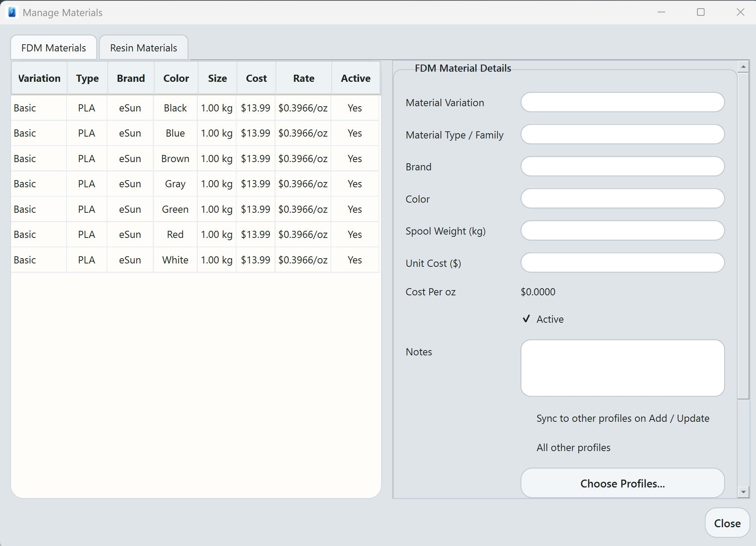756x546 pixels.
Task: Click the Brand input field
Action: point(622,166)
